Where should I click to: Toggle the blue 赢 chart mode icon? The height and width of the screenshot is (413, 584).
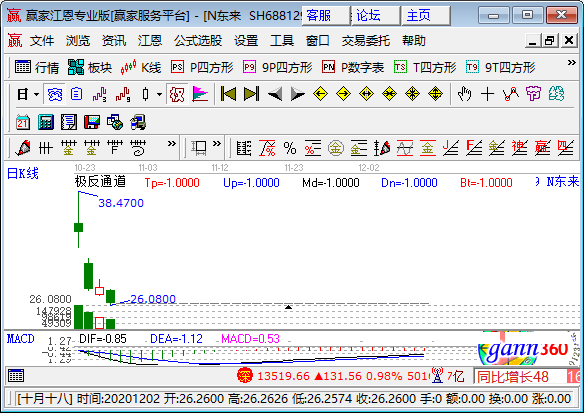click(54, 94)
